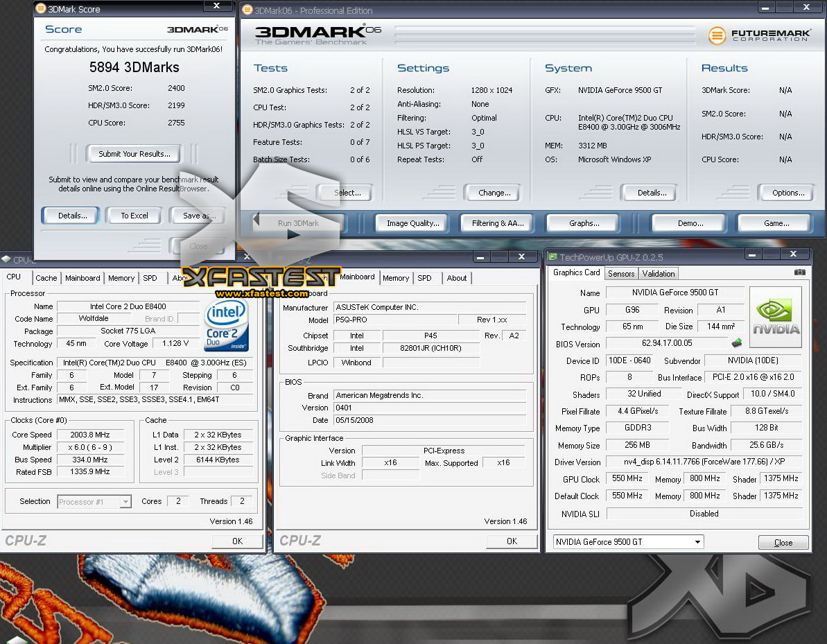Click the processor Name field in CPU-Z

[x=128, y=306]
